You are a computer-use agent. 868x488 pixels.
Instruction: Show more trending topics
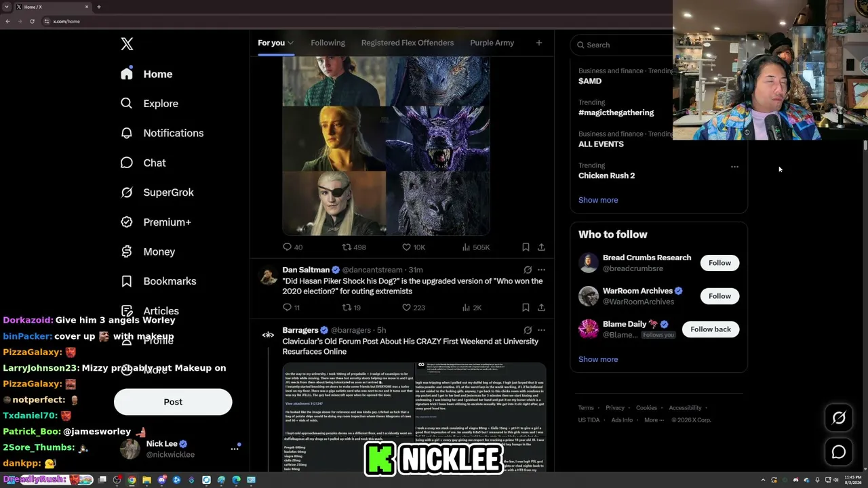point(598,200)
